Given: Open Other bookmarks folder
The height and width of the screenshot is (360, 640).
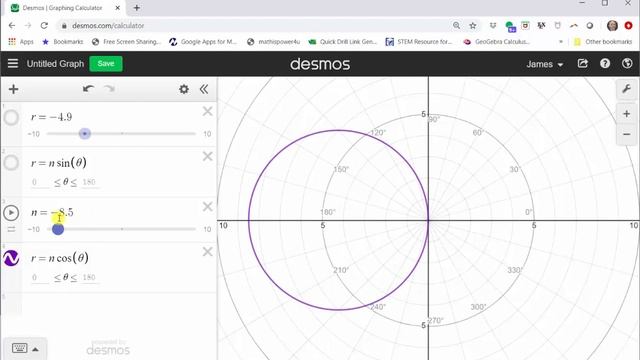Looking at the screenshot, I should [x=603, y=42].
